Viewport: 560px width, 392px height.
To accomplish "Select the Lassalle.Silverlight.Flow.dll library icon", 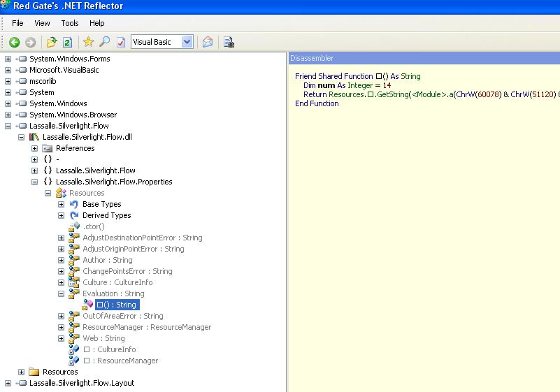I will tap(34, 137).
